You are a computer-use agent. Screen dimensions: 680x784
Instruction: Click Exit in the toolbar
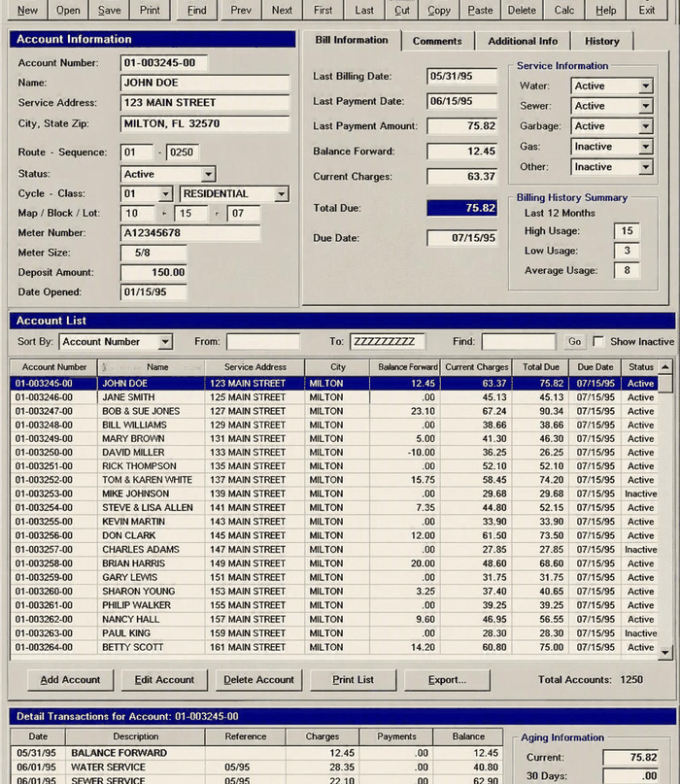647,10
